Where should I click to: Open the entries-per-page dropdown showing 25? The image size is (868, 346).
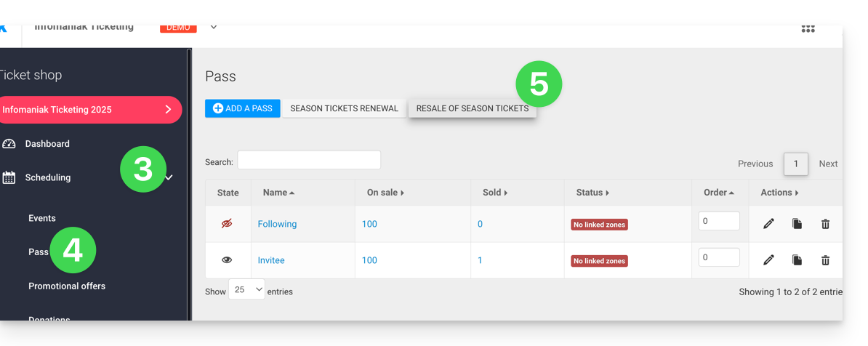coord(246,290)
